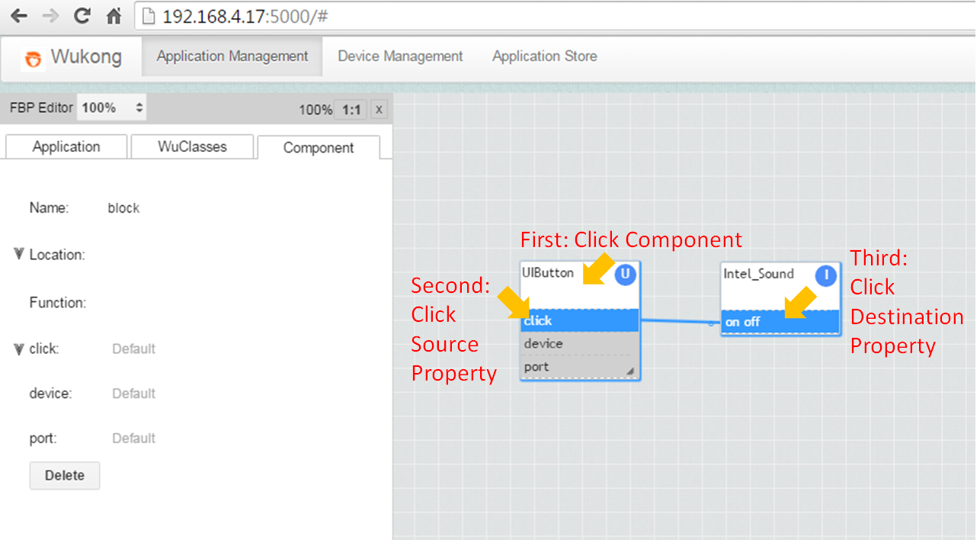This screenshot has width=980, height=540.
Task: Click the blue U badge on UIButton
Action: tap(625, 275)
